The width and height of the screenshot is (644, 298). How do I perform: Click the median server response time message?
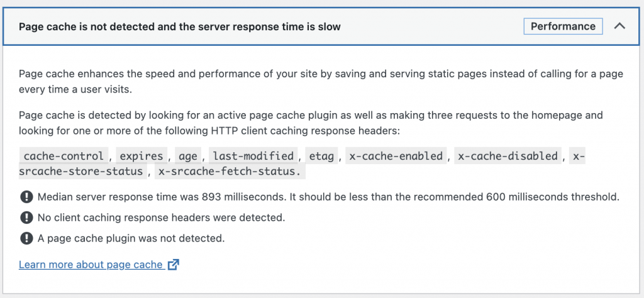(x=328, y=197)
